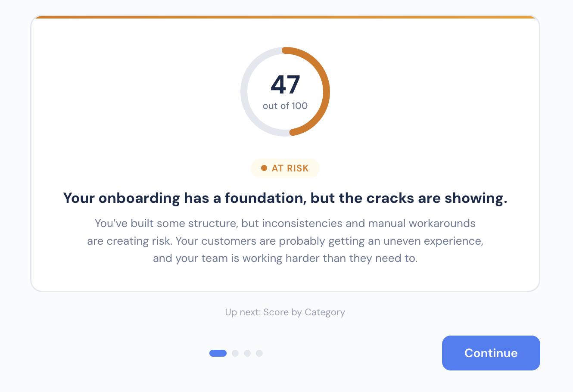Screen dimensions: 573x392
Task: Click the circular score gauge
Action: (x=285, y=92)
